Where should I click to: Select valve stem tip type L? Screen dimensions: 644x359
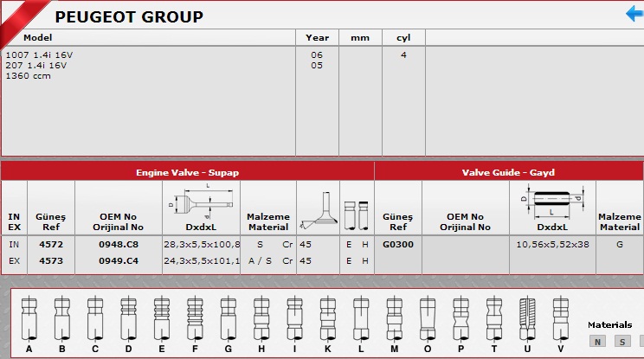click(360, 319)
